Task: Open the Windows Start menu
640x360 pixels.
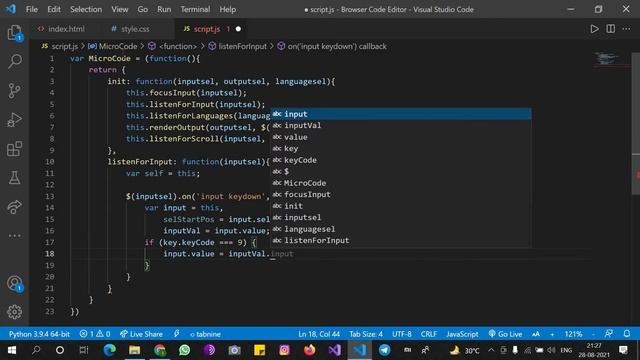Action: tap(11, 350)
